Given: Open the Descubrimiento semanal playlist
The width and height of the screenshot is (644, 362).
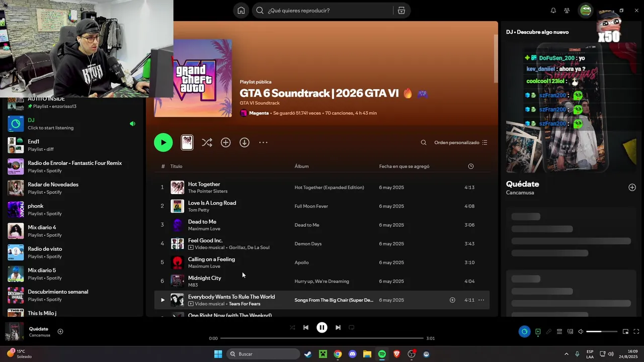Looking at the screenshot, I should 73,296.
